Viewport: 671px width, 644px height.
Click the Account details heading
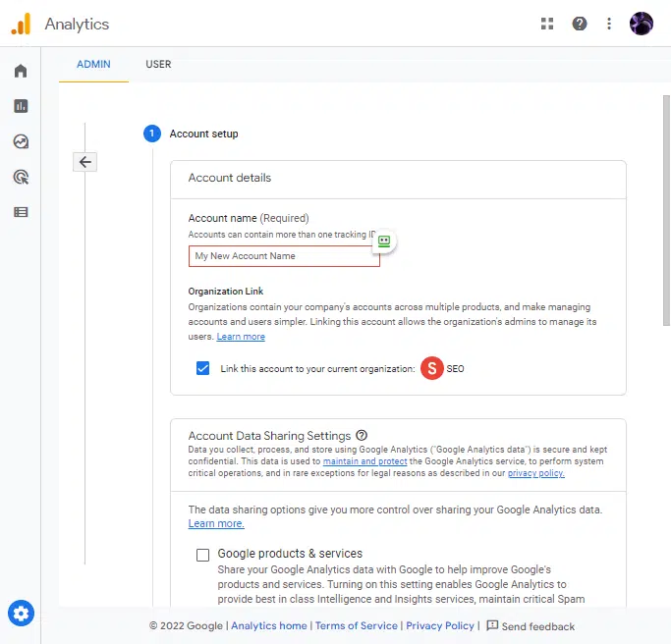(x=230, y=178)
